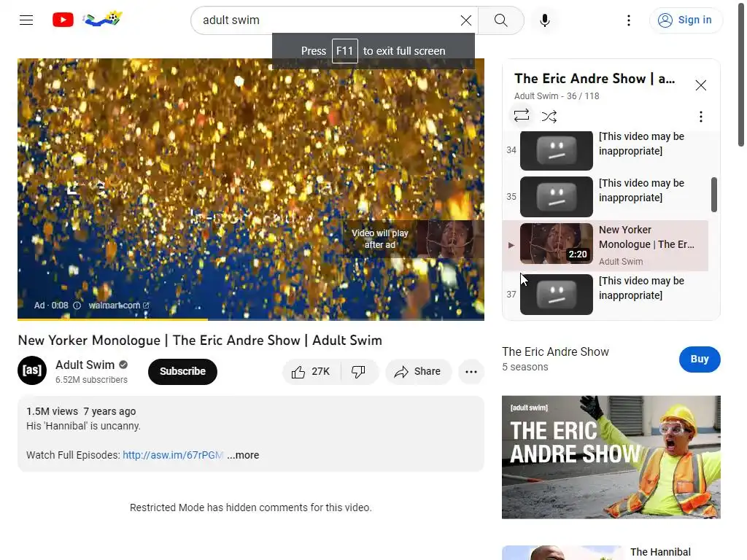Viewport: 747px width, 560px height.
Task: Play New Yorker Monologue playlist item
Action: 605,245
